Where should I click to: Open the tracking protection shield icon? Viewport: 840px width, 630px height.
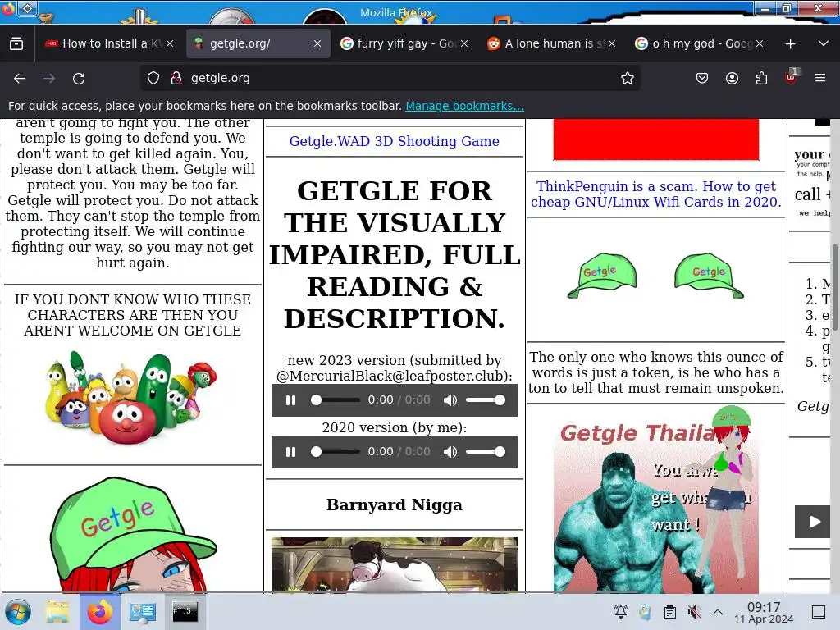point(153,78)
